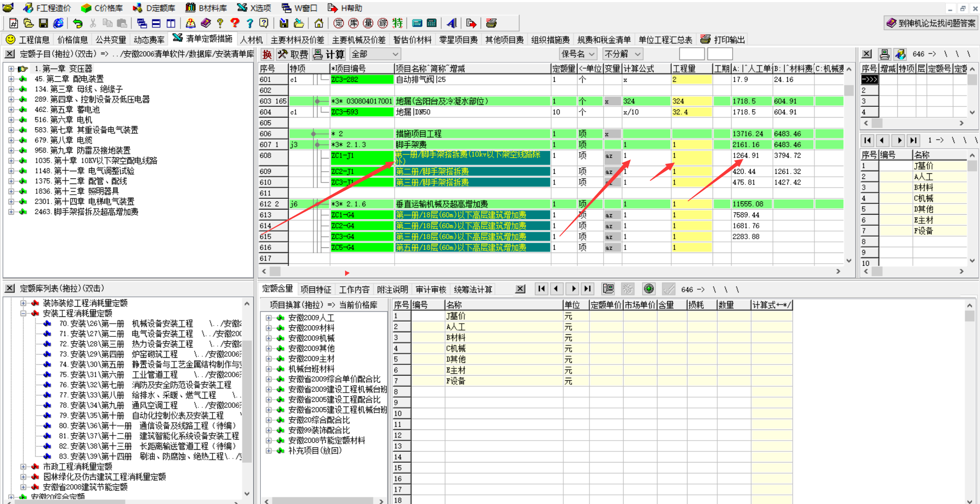Click the printer icon in right panel header

point(884,54)
